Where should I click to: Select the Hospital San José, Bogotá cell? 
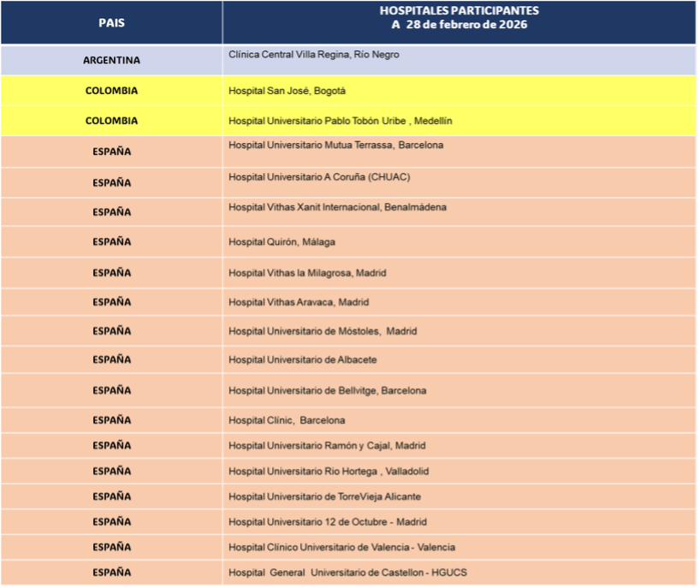[x=287, y=91]
